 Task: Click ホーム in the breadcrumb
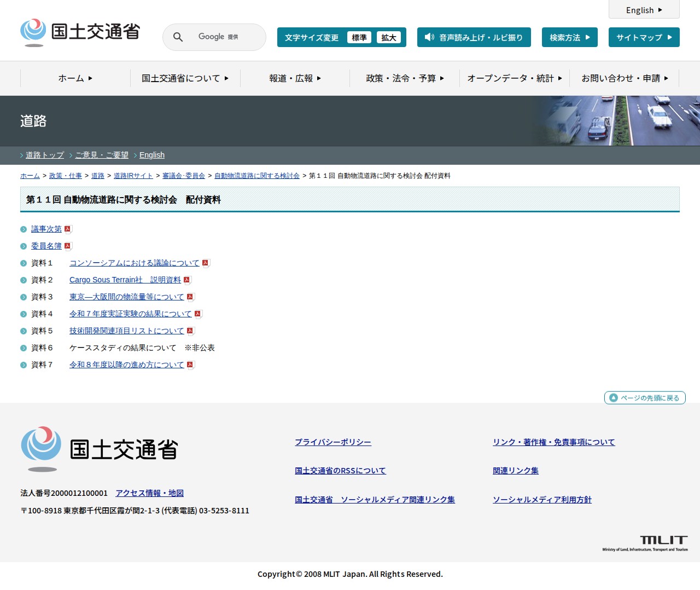coord(30,176)
